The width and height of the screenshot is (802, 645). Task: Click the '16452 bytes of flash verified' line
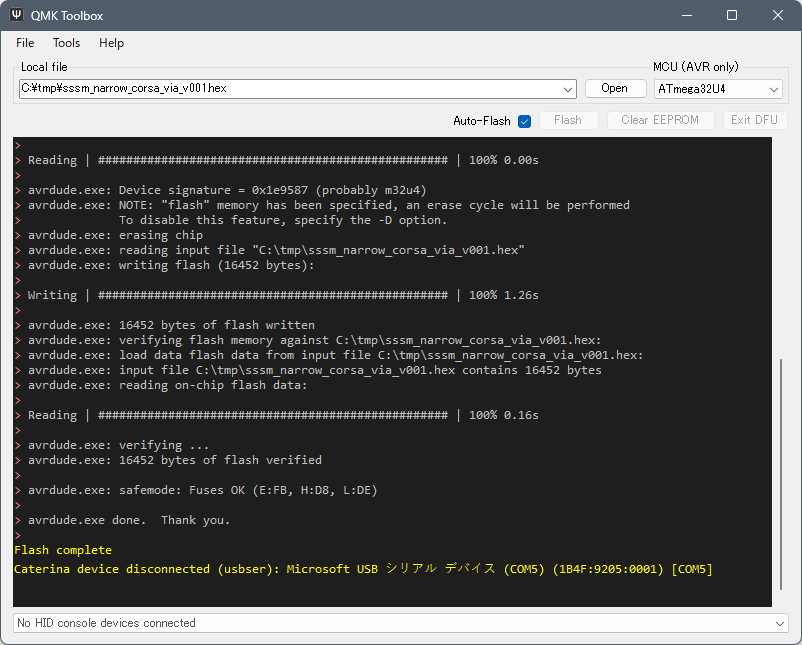click(x=174, y=460)
